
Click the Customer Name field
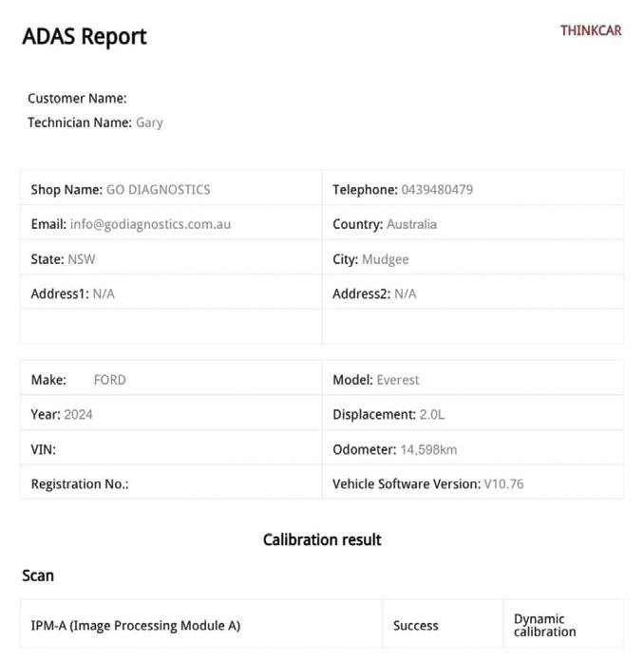(77, 98)
